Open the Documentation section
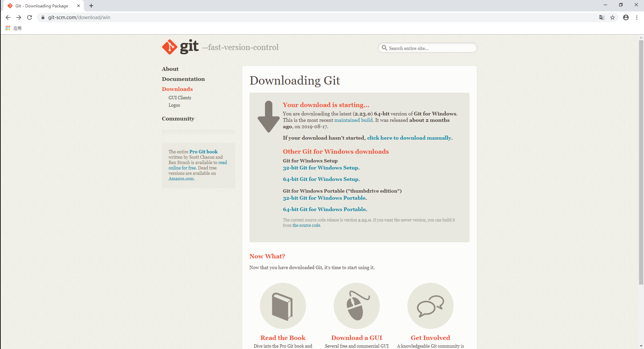This screenshot has width=644, height=349. point(183,79)
